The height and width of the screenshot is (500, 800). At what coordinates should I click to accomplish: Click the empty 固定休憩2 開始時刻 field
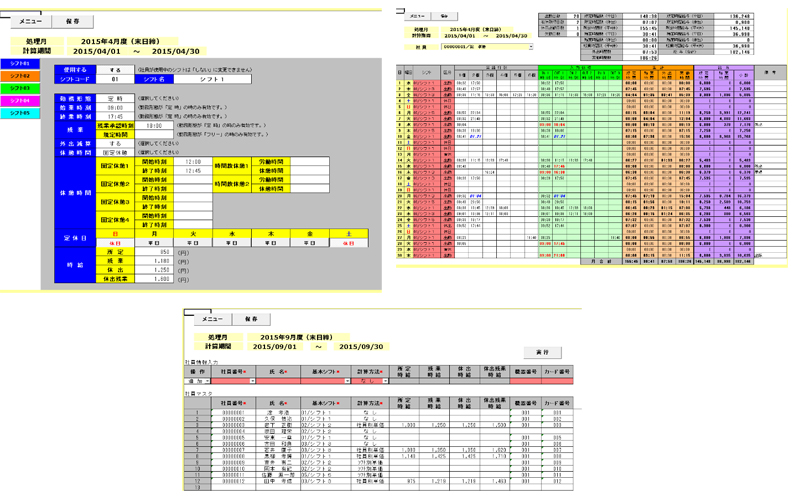tap(193, 180)
